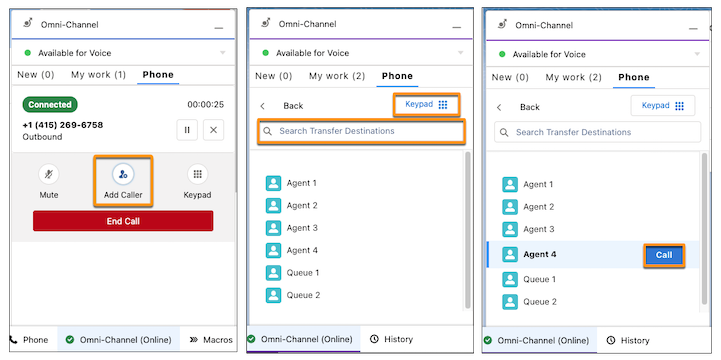Select the Phone tab in the left panel
The height and width of the screenshot is (360, 721).
[158, 75]
